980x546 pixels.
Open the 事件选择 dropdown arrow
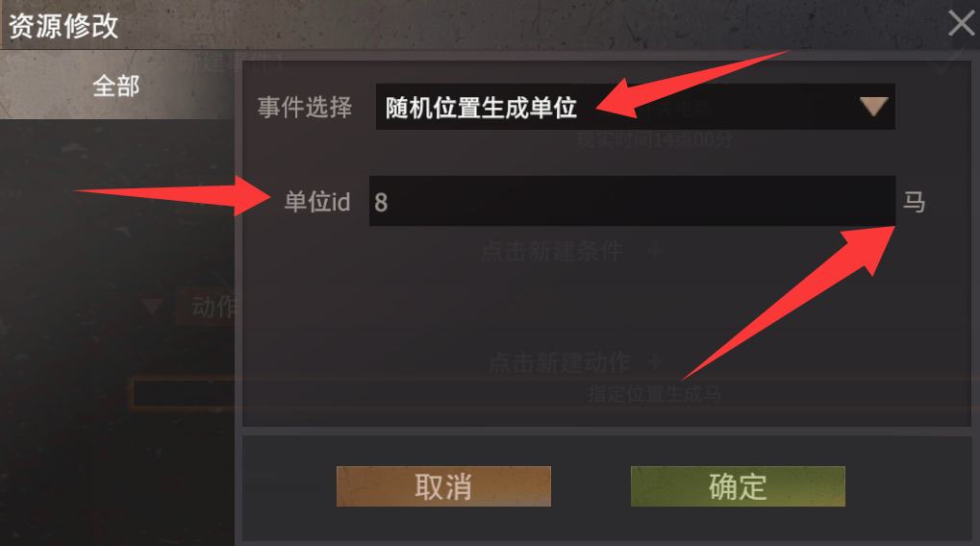point(873,106)
